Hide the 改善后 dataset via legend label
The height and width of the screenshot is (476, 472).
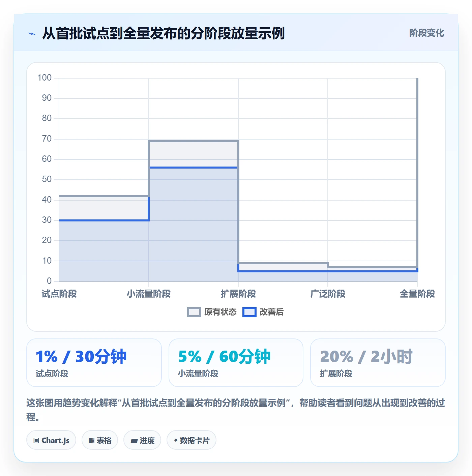pyautogui.click(x=272, y=312)
